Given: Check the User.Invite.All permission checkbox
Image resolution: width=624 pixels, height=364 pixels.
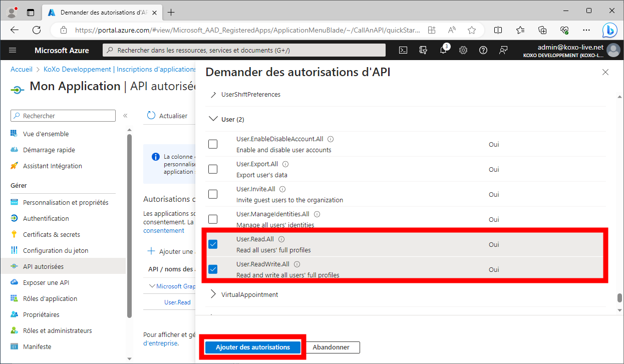Looking at the screenshot, I should click(x=213, y=194).
